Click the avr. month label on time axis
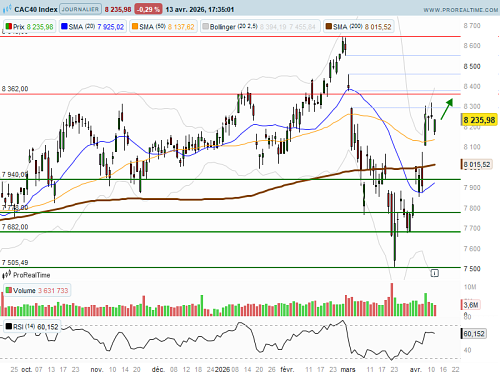This screenshot has width=500, height=375. click(x=415, y=369)
